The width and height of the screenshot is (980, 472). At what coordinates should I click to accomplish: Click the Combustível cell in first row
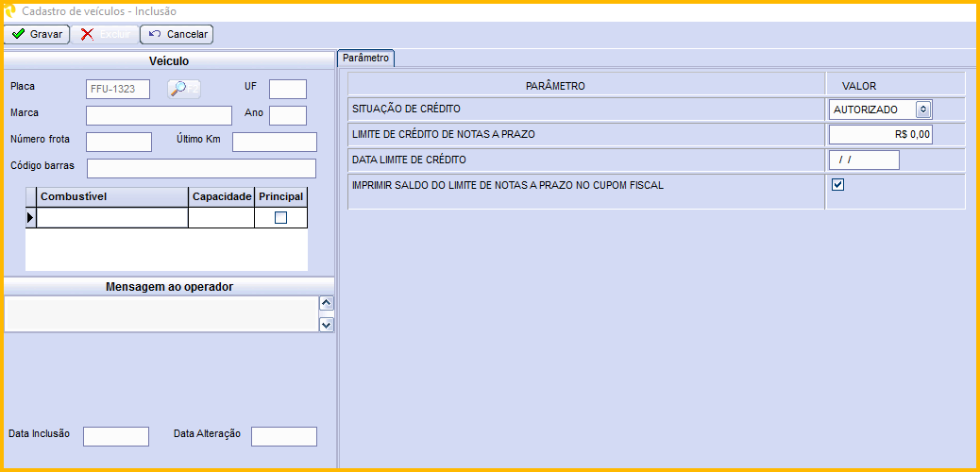pyautogui.click(x=112, y=217)
